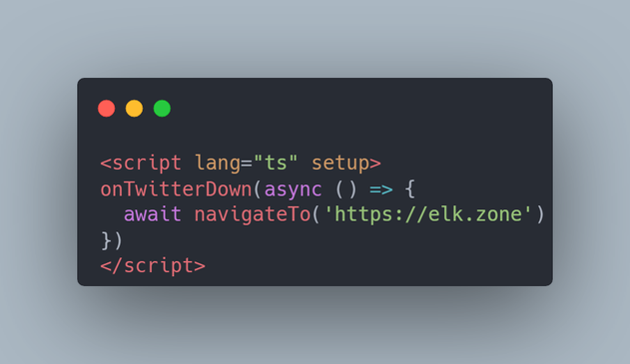The width and height of the screenshot is (630, 364).
Task: Click the closing parenthesis after the URL
Action: click(540, 214)
